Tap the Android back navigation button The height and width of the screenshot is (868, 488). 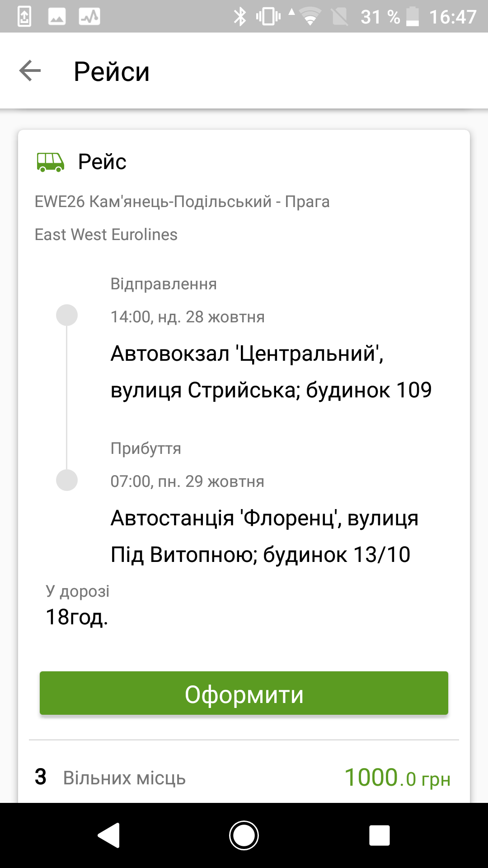109,835
